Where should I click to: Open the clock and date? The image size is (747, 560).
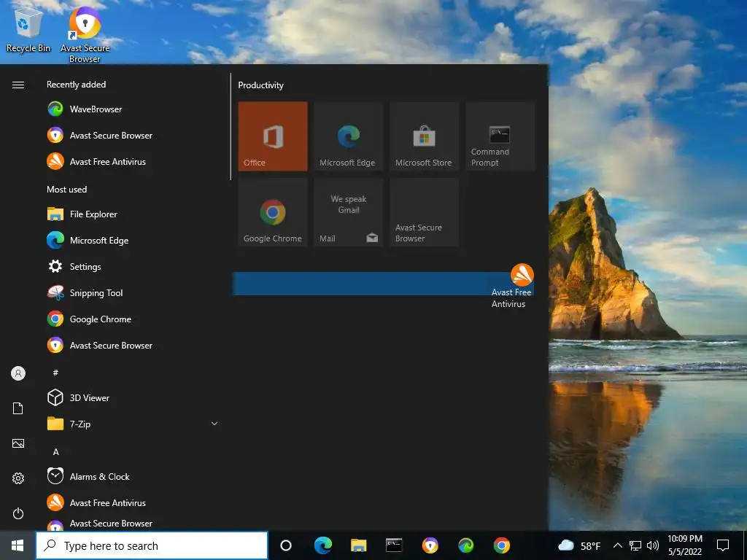(x=684, y=545)
